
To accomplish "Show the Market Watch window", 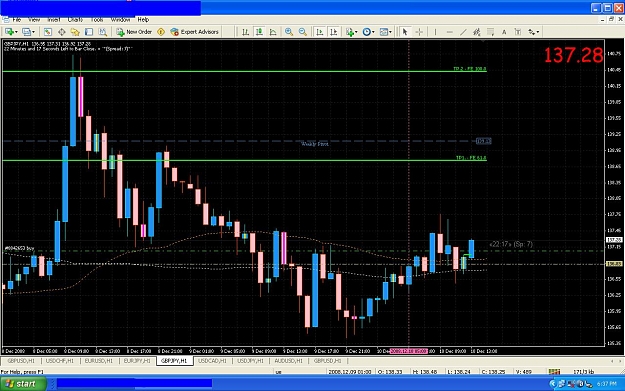I will [47, 31].
